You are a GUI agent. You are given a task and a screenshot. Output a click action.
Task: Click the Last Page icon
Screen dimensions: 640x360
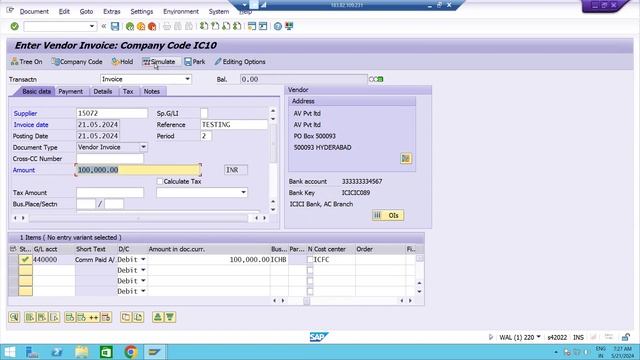pyautogui.click(x=237, y=27)
